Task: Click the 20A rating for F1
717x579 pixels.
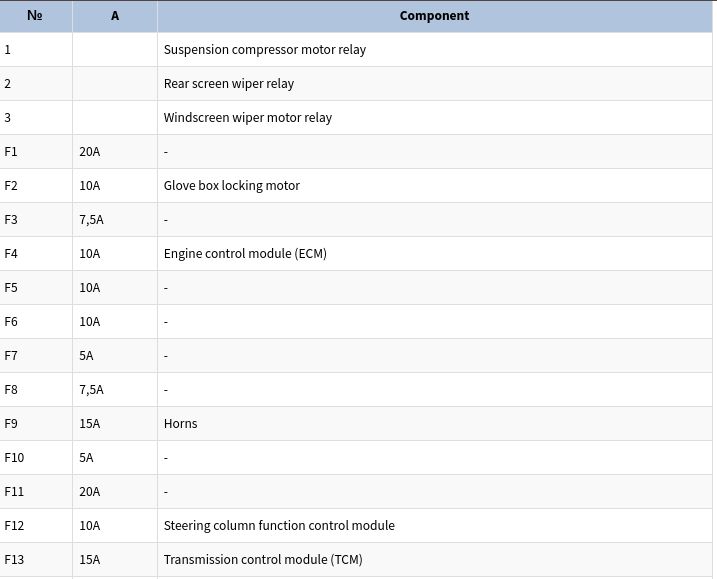Action: pyautogui.click(x=90, y=152)
